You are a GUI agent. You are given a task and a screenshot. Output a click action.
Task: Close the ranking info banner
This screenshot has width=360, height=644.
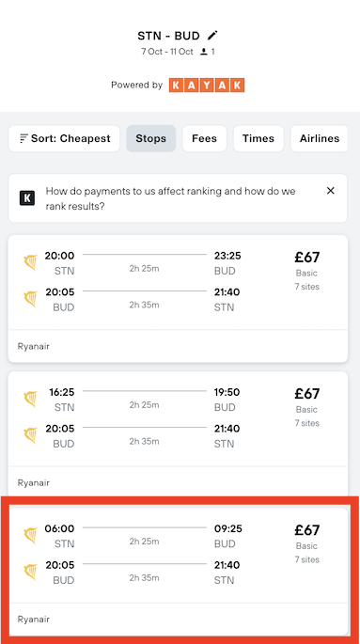tap(331, 191)
